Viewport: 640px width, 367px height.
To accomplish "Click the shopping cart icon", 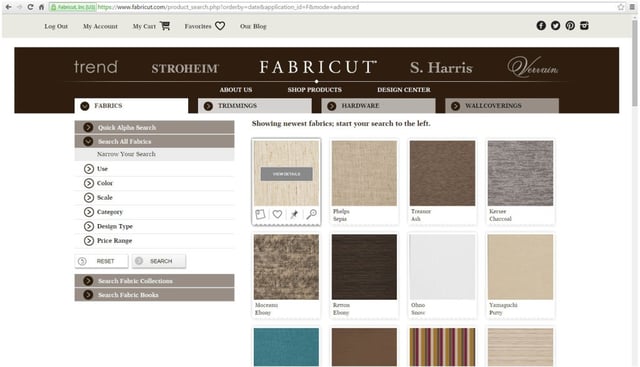I will coord(165,26).
